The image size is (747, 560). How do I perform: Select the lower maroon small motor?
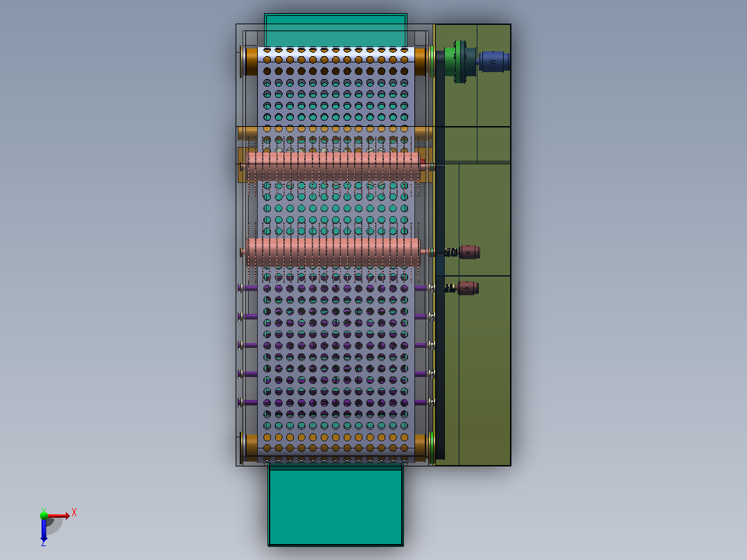468,288
